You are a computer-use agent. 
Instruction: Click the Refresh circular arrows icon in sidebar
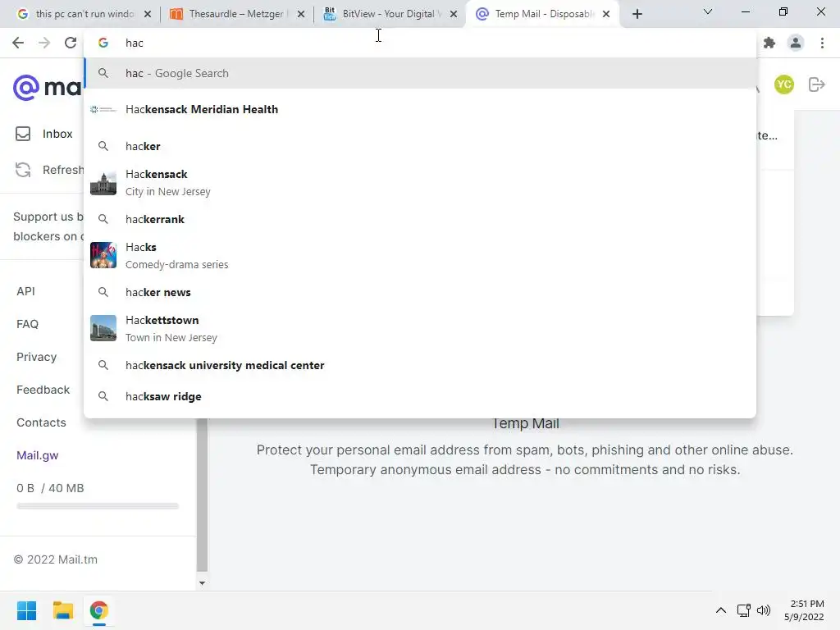(23, 170)
